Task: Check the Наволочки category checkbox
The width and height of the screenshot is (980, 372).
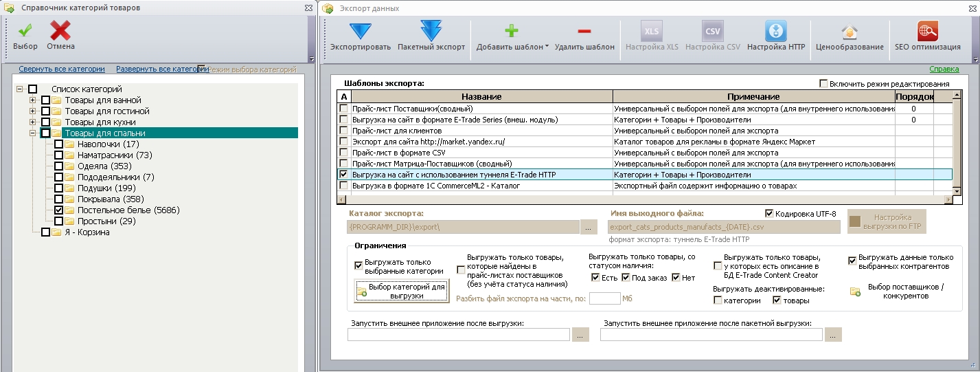Action: [x=58, y=144]
